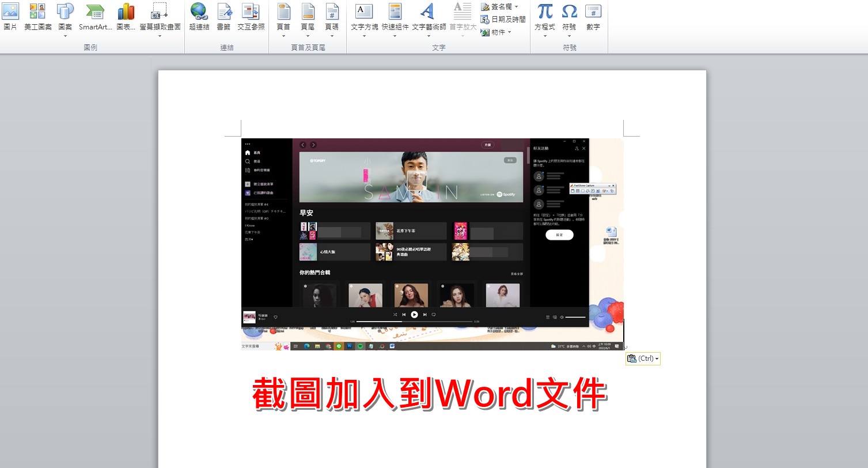Insert date and time with 日期及時間
The image size is (868, 468).
[x=503, y=19]
